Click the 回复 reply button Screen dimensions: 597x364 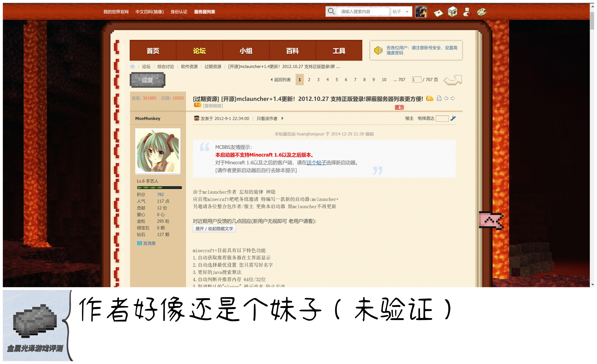[x=148, y=80]
